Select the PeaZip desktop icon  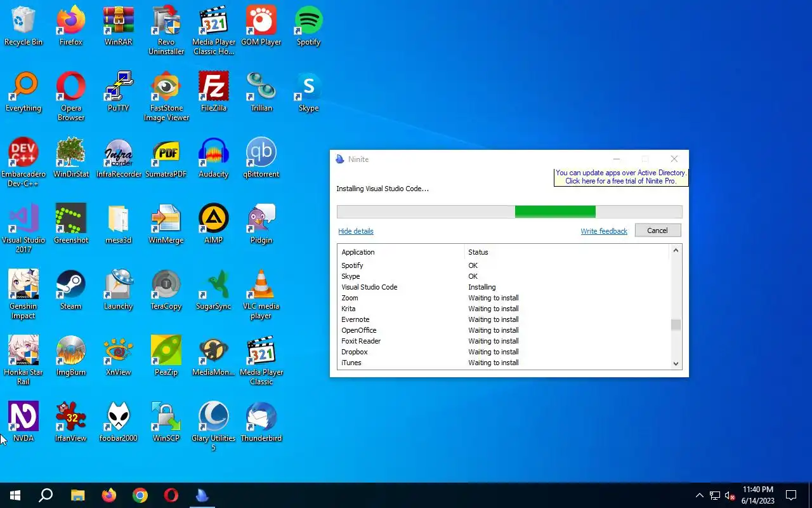coord(166,357)
